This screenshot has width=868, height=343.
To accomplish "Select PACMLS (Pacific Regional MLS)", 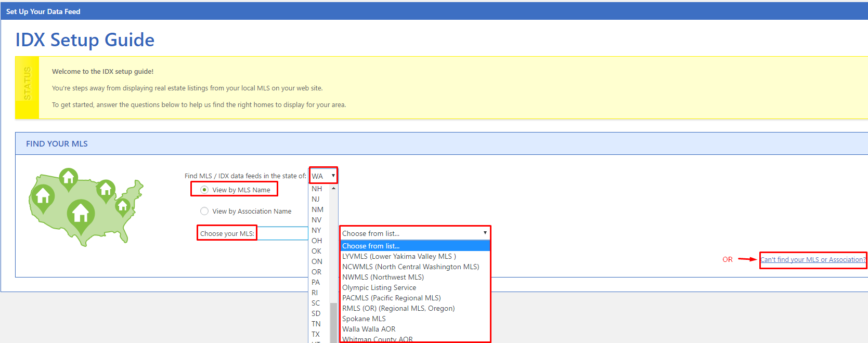I will 391,298.
